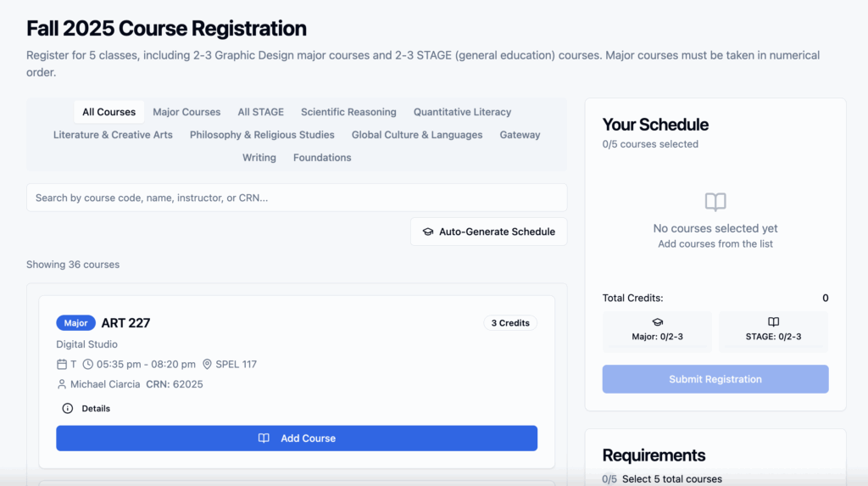Show the Writing category tab
This screenshot has width=868, height=486.
coord(259,158)
